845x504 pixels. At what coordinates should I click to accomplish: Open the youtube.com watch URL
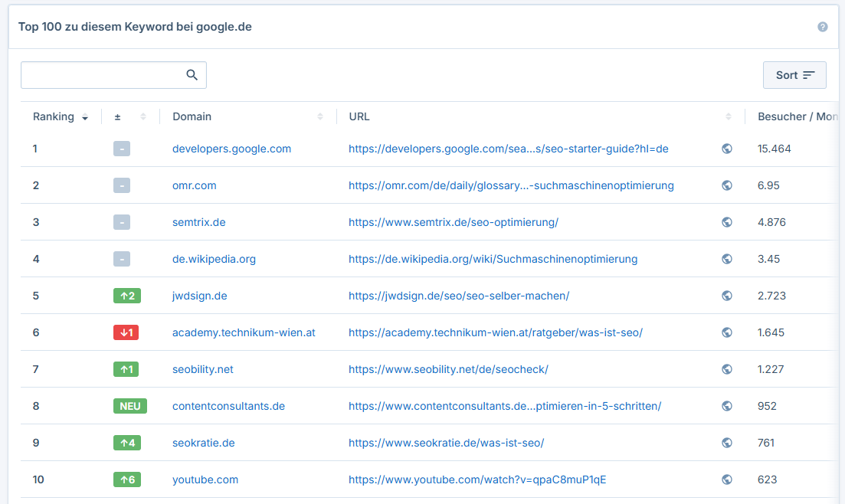[x=477, y=479]
